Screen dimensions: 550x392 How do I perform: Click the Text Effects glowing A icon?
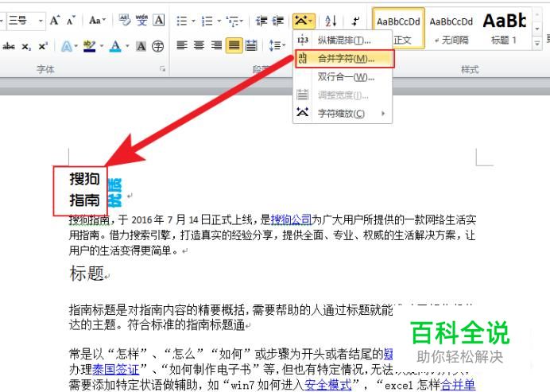pos(66,46)
